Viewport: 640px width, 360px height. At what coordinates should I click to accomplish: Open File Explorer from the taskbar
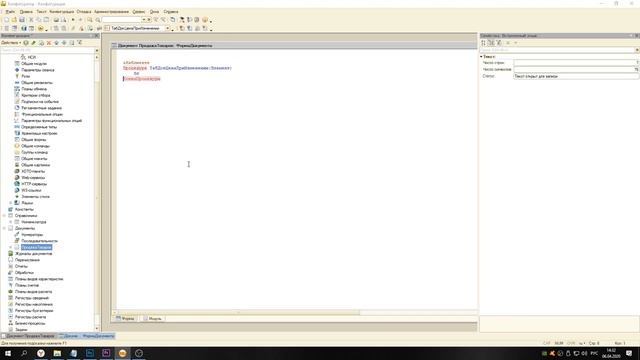[57, 353]
